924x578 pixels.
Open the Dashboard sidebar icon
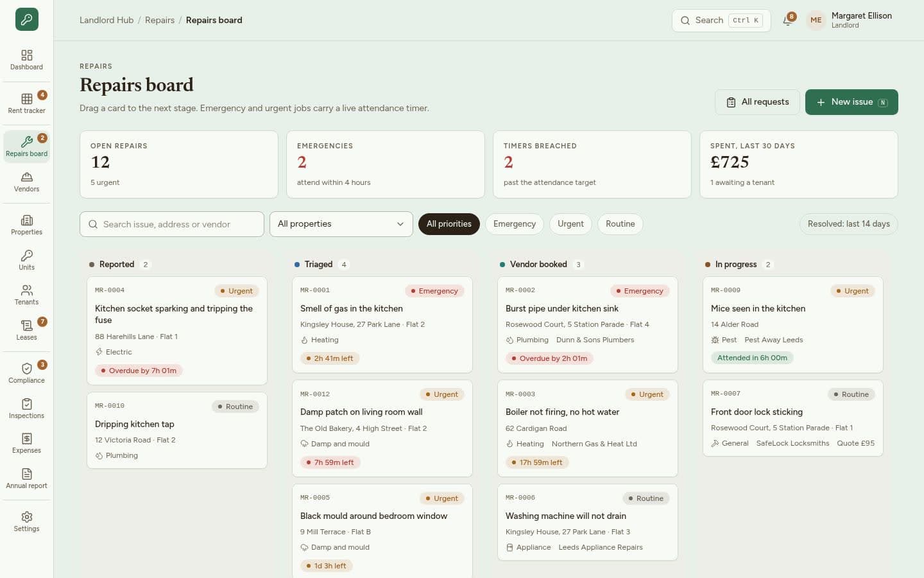point(26,60)
